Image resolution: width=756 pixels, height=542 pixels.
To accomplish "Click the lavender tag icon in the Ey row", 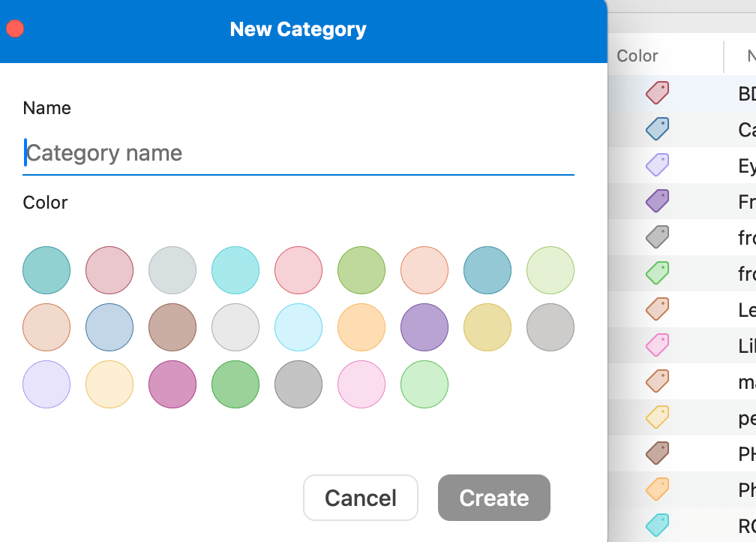I will click(658, 165).
